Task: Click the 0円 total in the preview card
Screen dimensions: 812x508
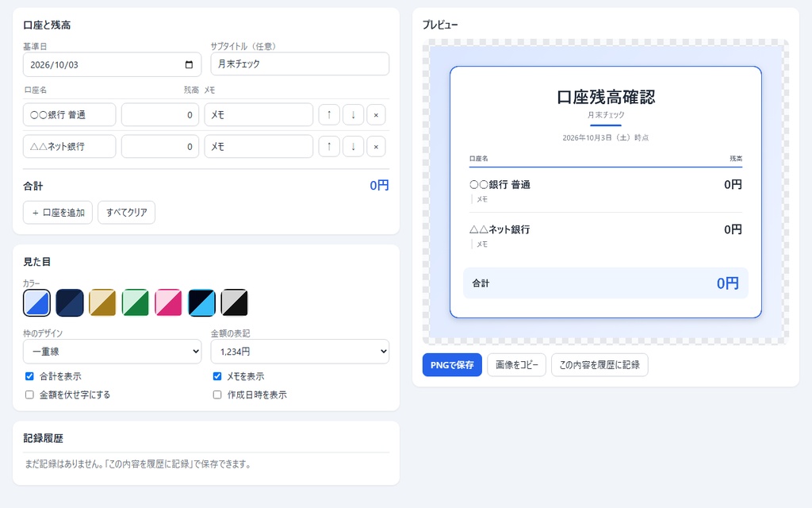Action: (x=728, y=283)
